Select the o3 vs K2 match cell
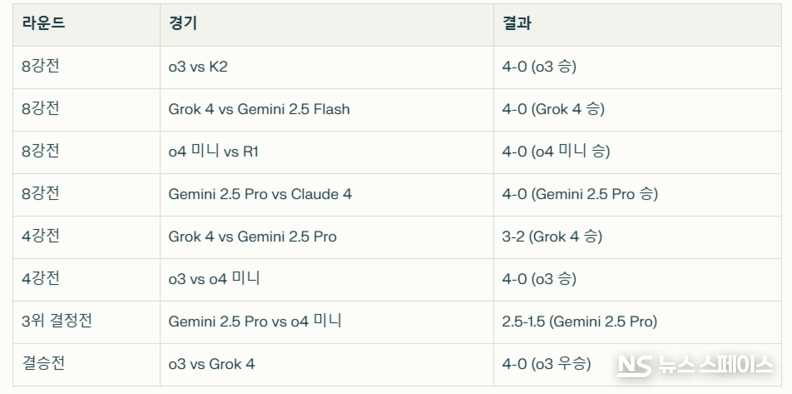Screen dimensions: 792x394 click(x=327, y=68)
